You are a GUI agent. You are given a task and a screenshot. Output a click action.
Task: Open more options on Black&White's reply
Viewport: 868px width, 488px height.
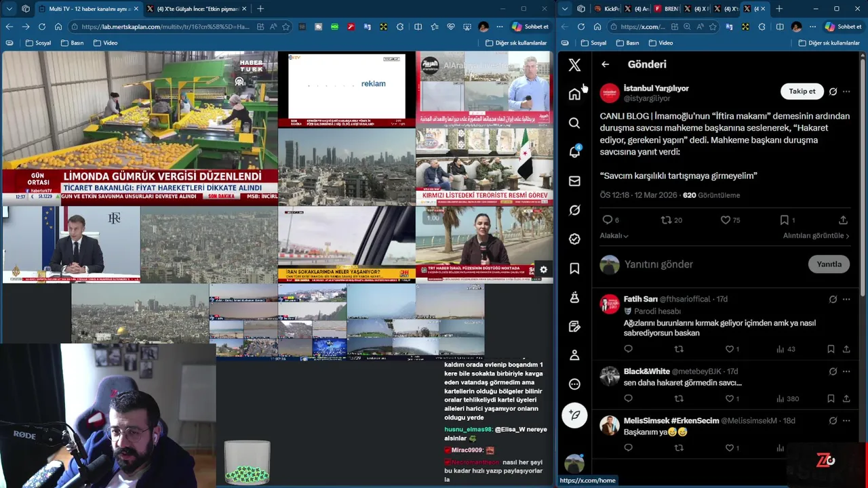pyautogui.click(x=846, y=371)
